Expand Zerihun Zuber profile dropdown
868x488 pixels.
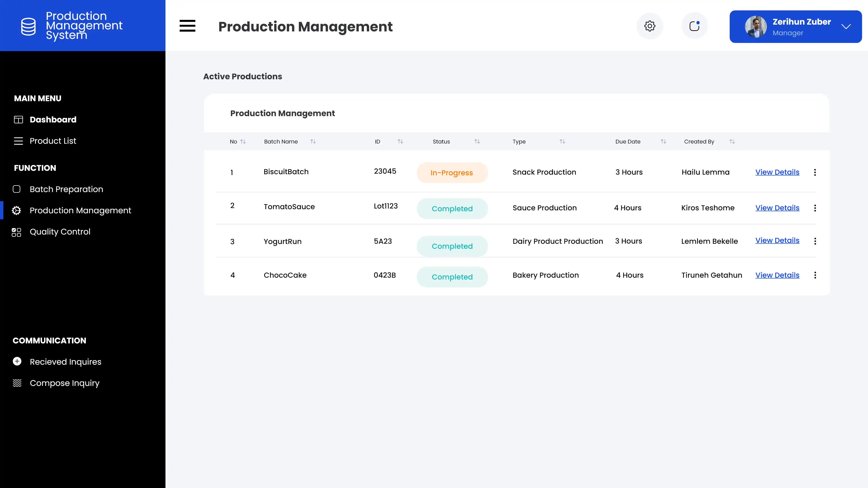click(846, 27)
